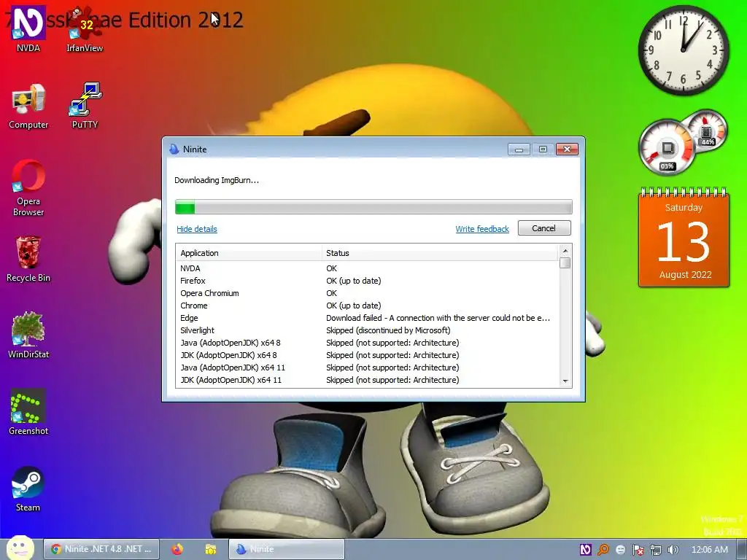Screen dimensions: 747x560
Task: Maximize the Ninite window
Action: 543,149
